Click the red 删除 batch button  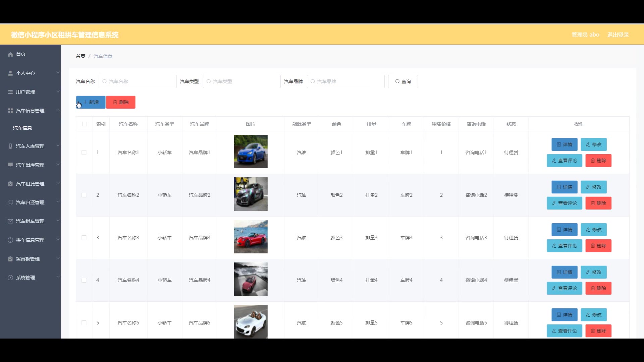pyautogui.click(x=121, y=102)
